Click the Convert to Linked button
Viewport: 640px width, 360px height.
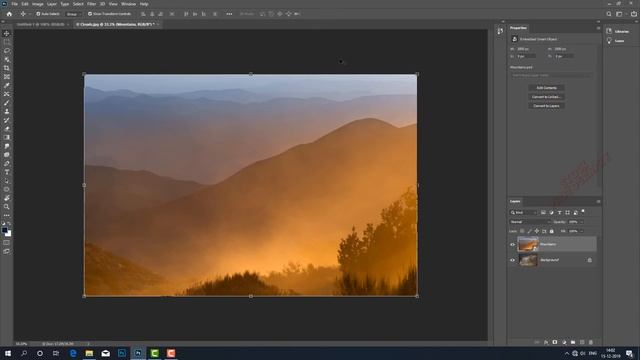click(x=546, y=97)
